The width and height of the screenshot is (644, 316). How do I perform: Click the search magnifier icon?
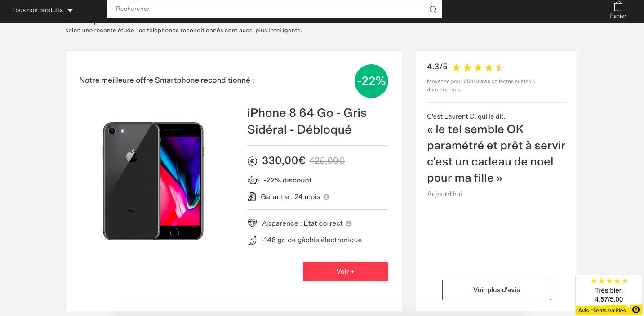tap(433, 9)
